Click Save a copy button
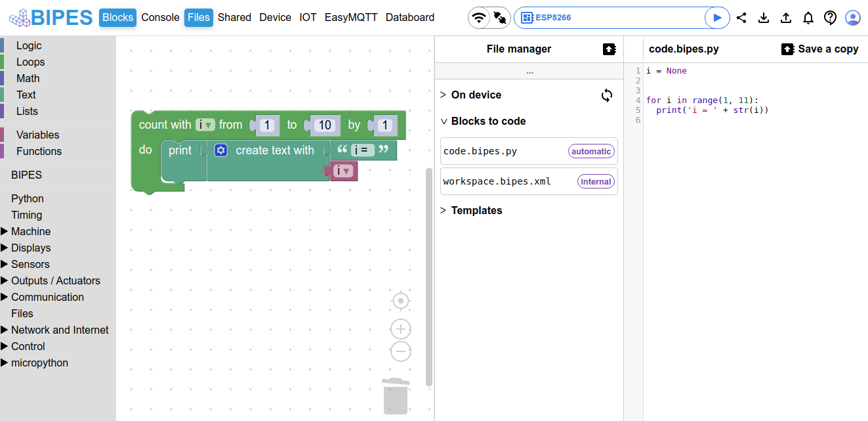Screen dimensions: 868x421 pyautogui.click(x=820, y=49)
